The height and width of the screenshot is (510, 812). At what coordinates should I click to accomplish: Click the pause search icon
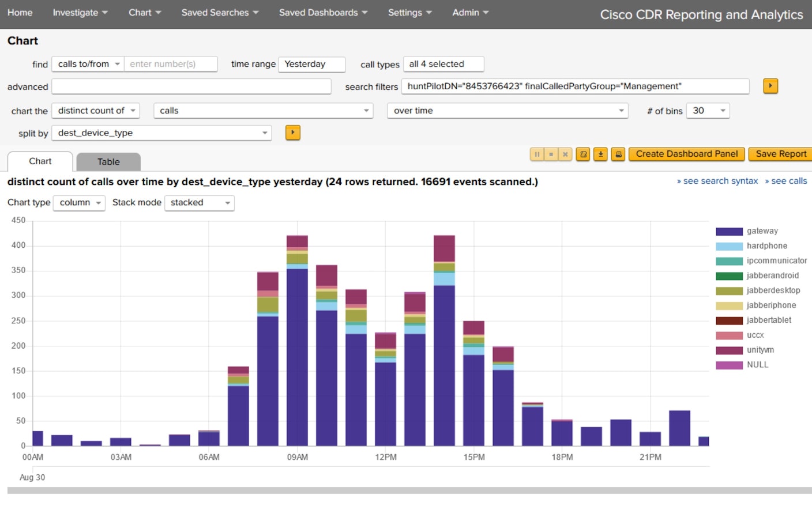[537, 154]
